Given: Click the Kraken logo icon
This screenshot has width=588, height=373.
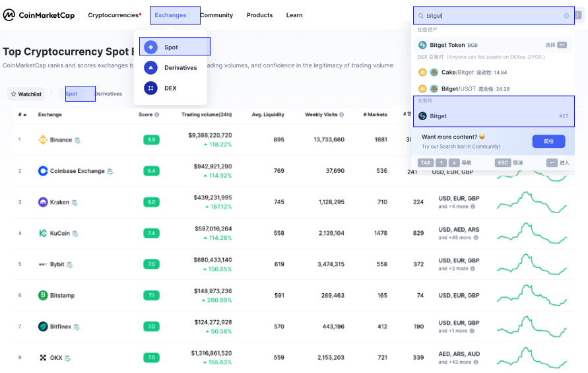Looking at the screenshot, I should [43, 202].
